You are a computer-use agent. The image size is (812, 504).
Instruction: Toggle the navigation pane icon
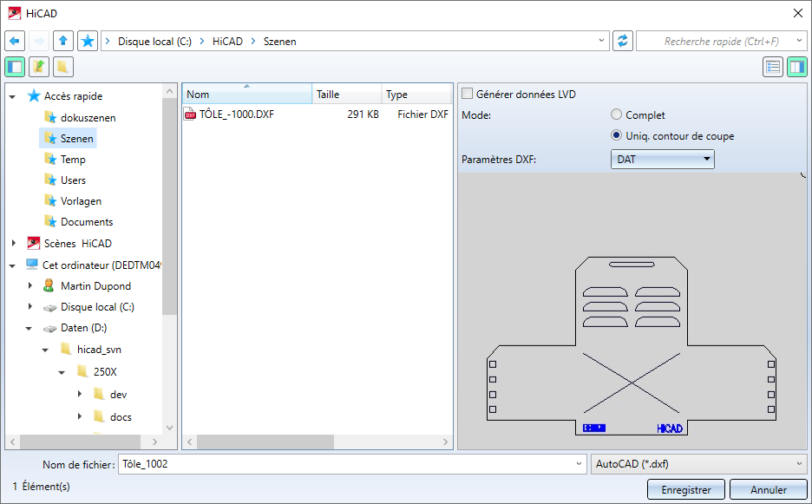[x=15, y=67]
